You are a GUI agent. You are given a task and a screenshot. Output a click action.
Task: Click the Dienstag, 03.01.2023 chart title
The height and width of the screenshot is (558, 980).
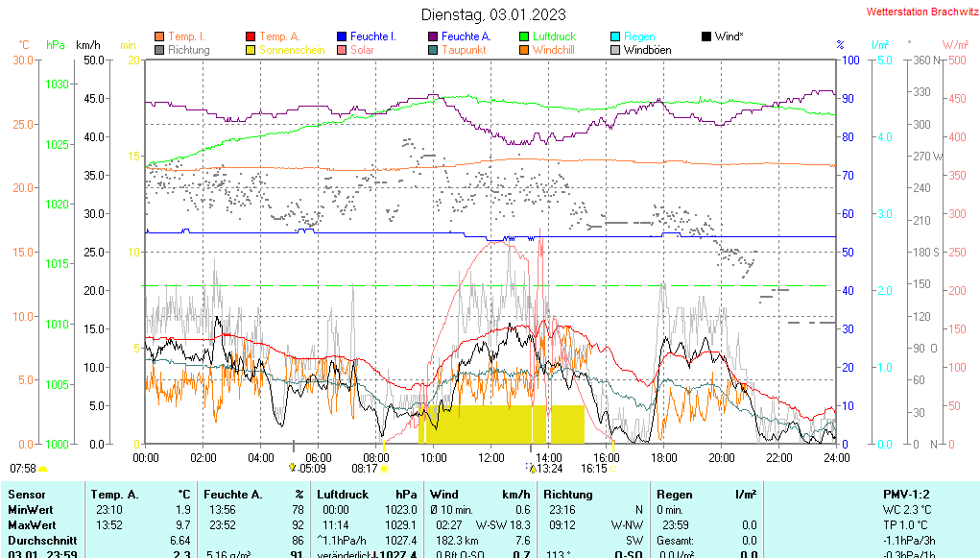[x=493, y=14]
